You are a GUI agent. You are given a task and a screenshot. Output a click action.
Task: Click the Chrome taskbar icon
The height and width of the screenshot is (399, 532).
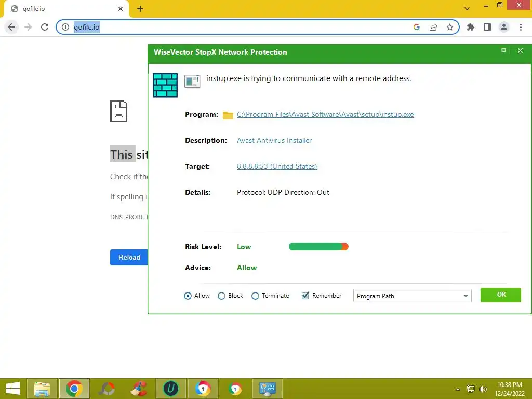point(74,389)
